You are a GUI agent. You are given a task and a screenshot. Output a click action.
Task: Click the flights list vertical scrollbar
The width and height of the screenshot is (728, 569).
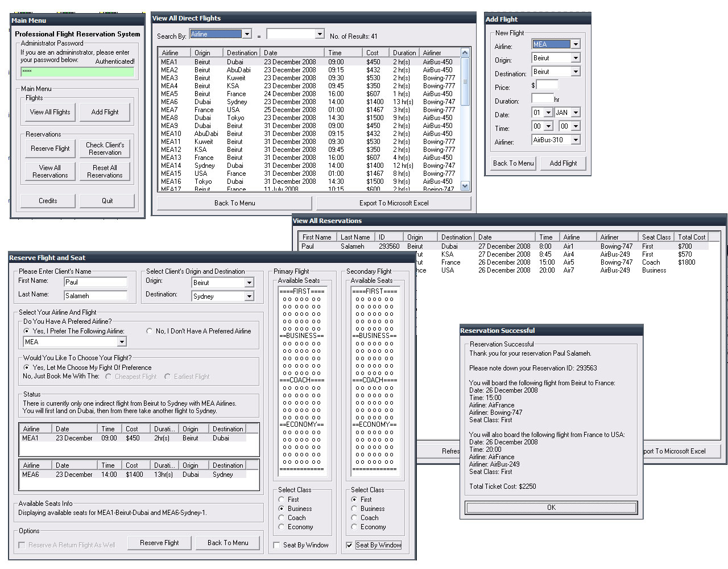click(465, 119)
